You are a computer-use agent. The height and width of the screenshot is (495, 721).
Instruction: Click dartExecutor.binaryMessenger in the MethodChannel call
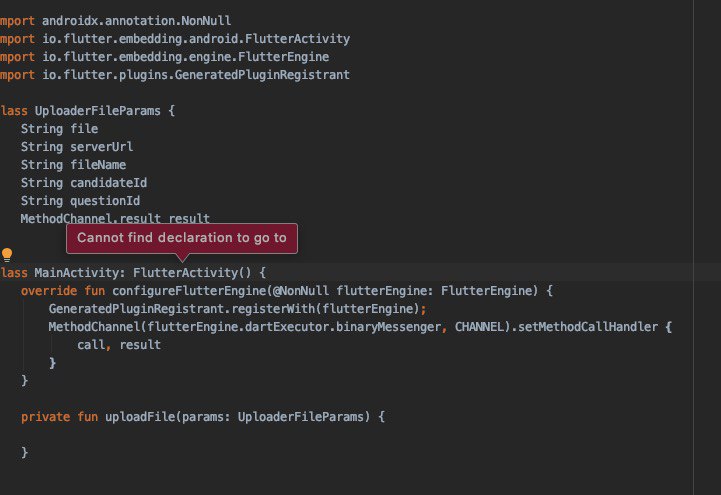point(343,327)
